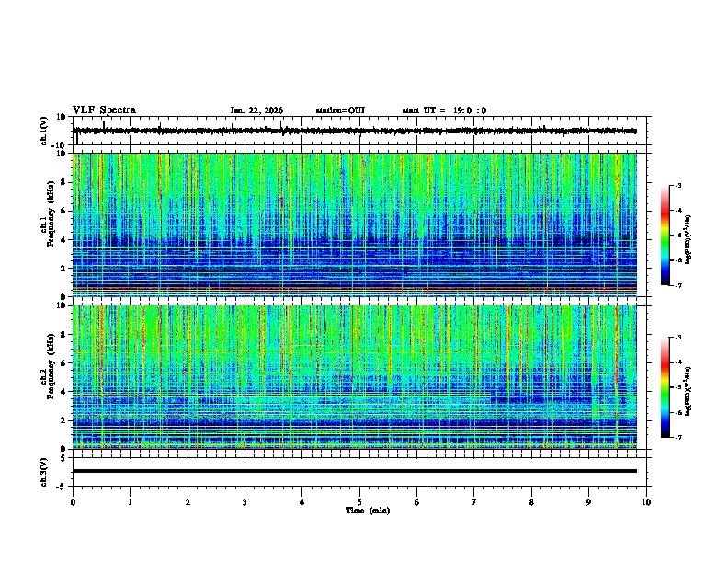
Task: Click inside the ch.1 frequency spectrogram panel
Action: 355,224
